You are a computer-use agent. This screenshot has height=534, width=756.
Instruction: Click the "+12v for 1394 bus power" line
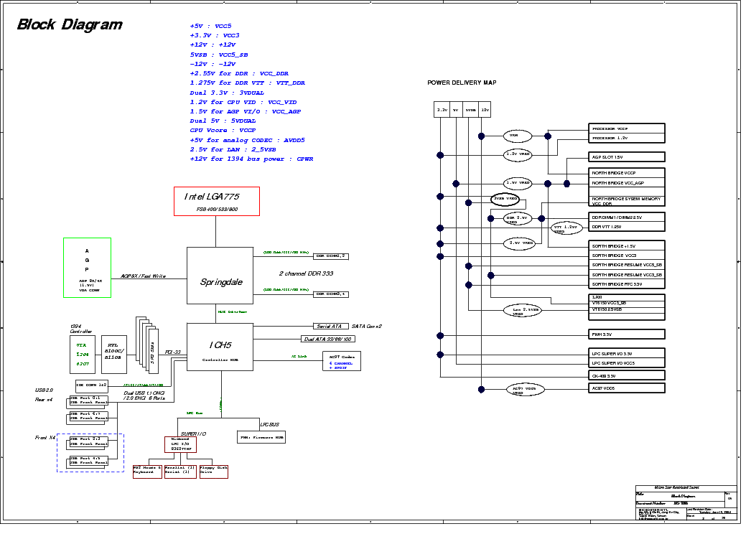251,159
